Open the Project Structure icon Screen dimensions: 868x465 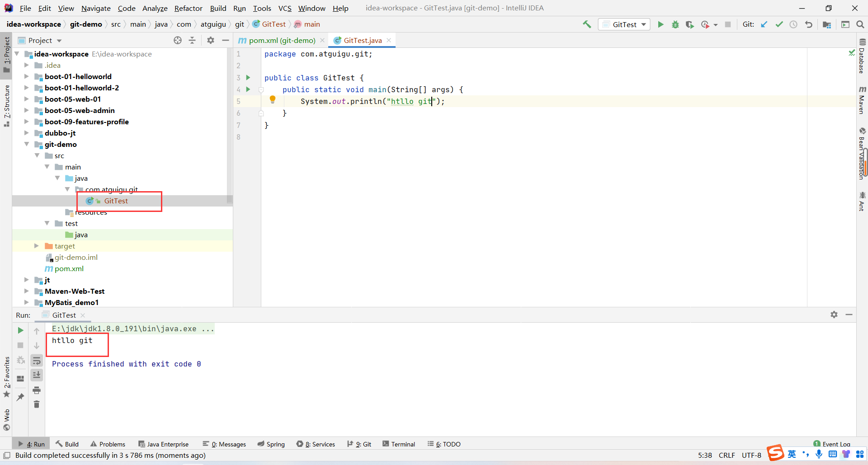[827, 24]
